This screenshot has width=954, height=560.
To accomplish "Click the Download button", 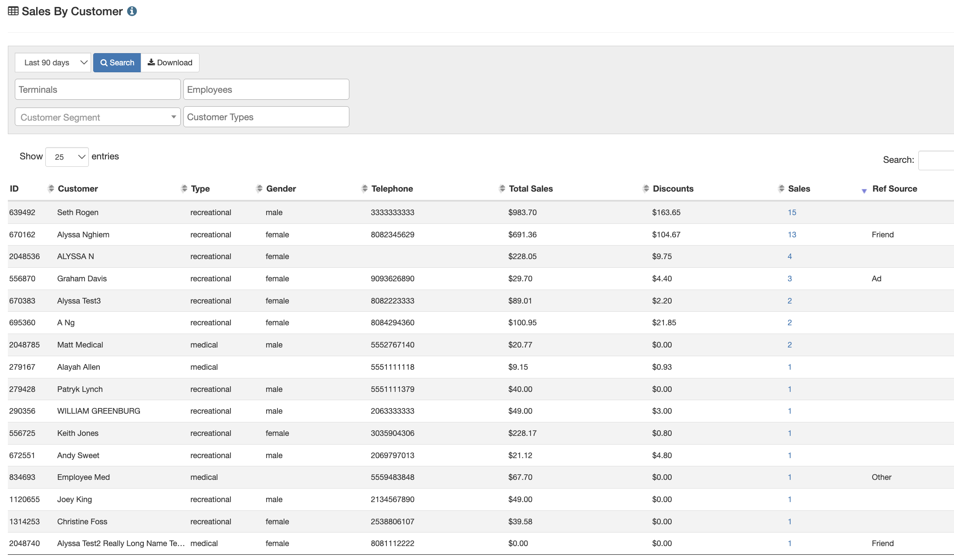I will [170, 63].
